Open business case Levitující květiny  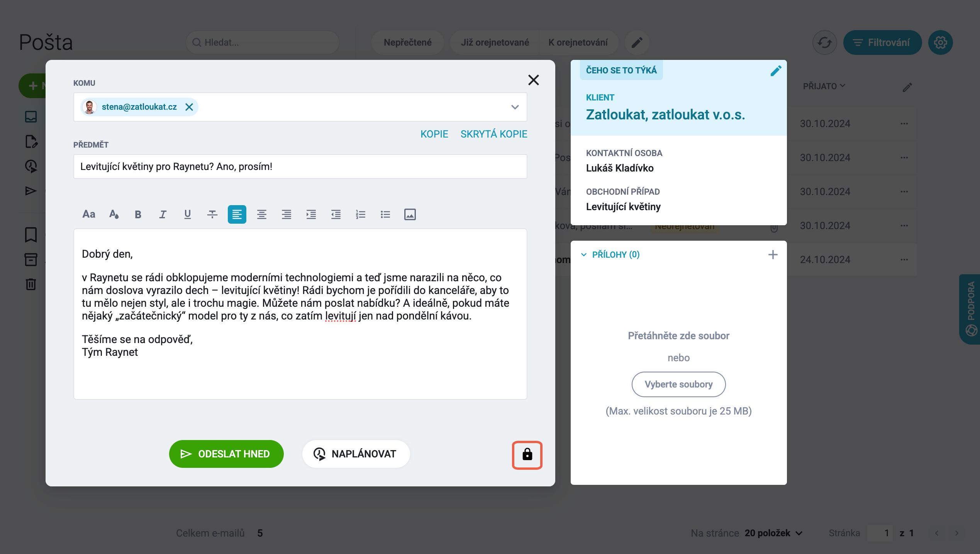pos(623,207)
